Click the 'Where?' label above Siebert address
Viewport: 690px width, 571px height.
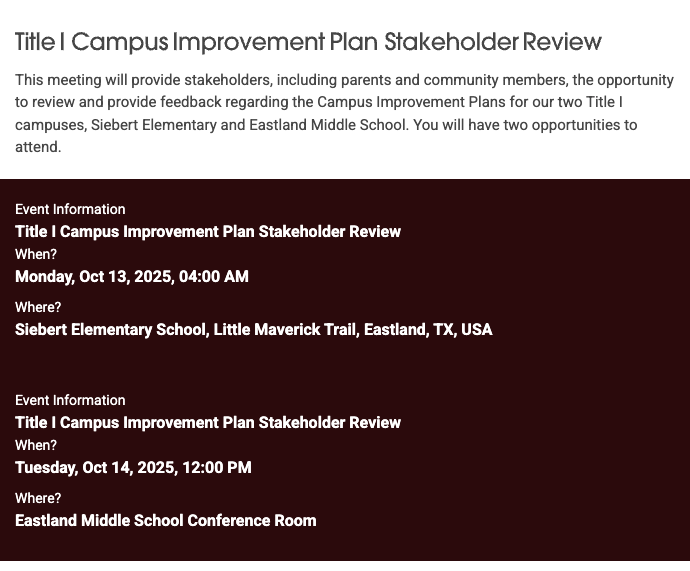coord(38,307)
